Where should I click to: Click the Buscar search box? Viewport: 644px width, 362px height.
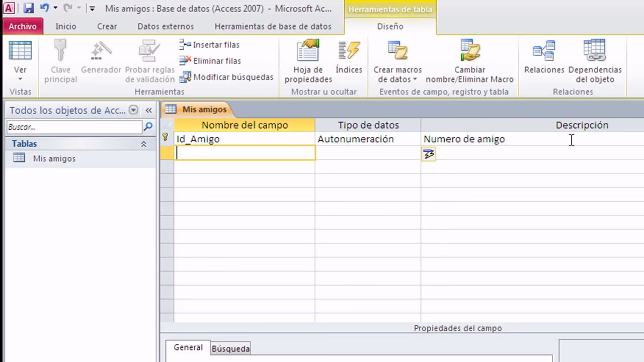(x=74, y=127)
